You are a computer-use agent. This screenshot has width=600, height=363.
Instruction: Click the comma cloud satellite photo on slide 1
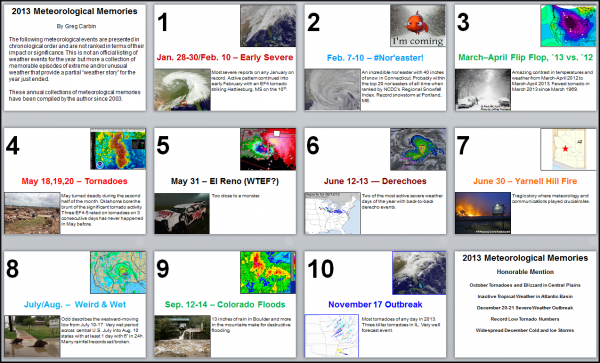point(182,90)
